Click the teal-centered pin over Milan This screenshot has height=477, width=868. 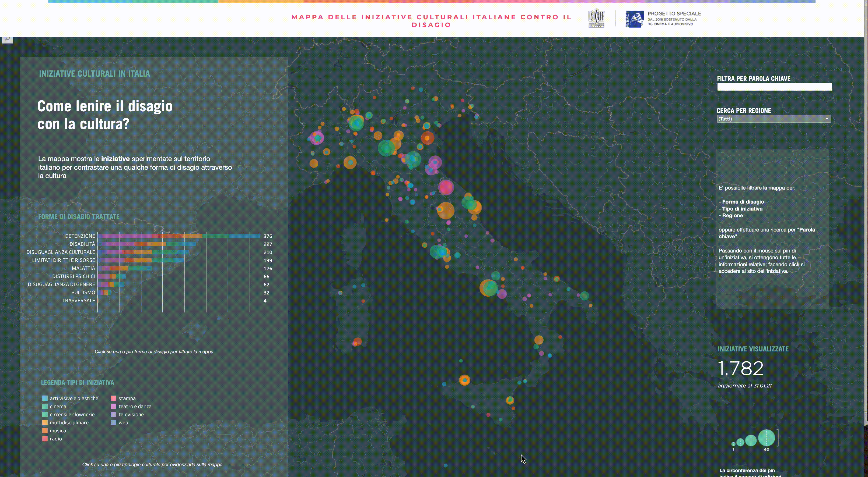[356, 123]
